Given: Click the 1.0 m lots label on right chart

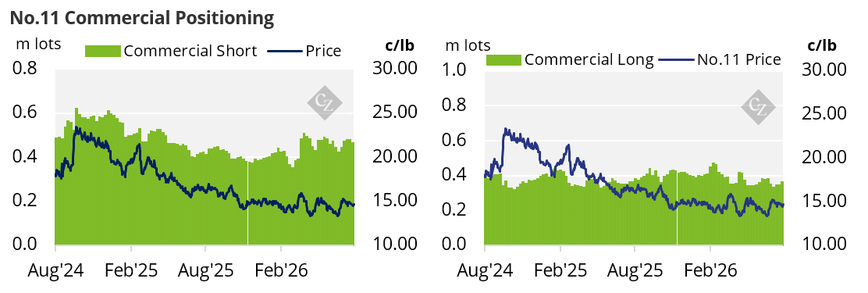Looking at the screenshot, I should pyautogui.click(x=457, y=70).
